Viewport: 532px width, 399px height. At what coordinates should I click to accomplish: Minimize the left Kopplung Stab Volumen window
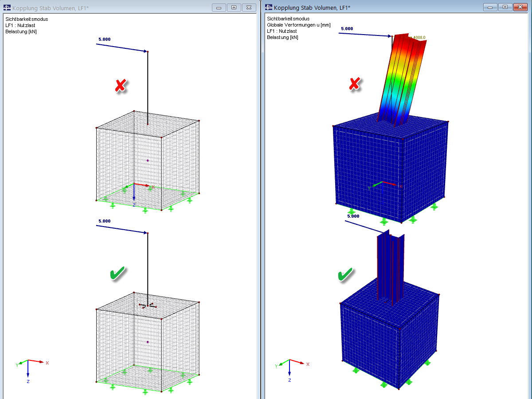point(219,8)
